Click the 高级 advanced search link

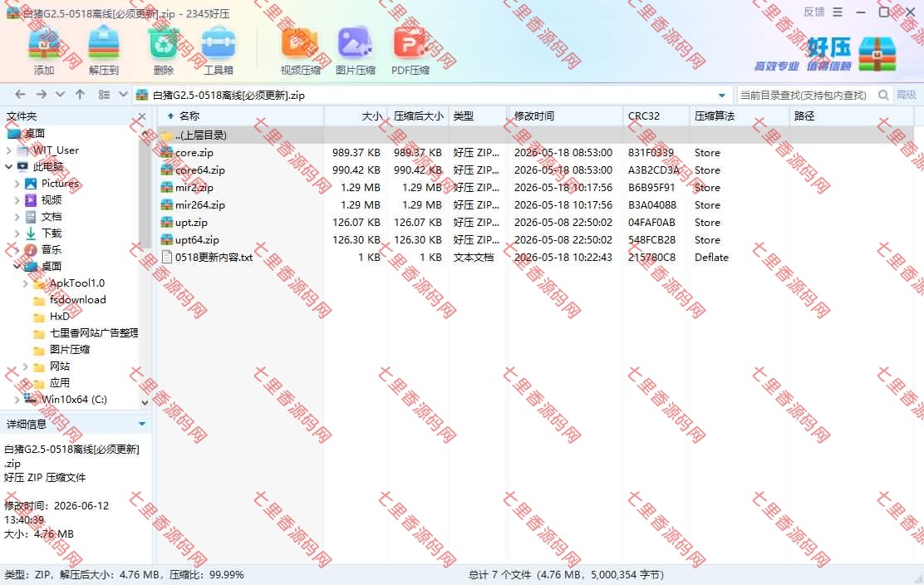(x=906, y=95)
